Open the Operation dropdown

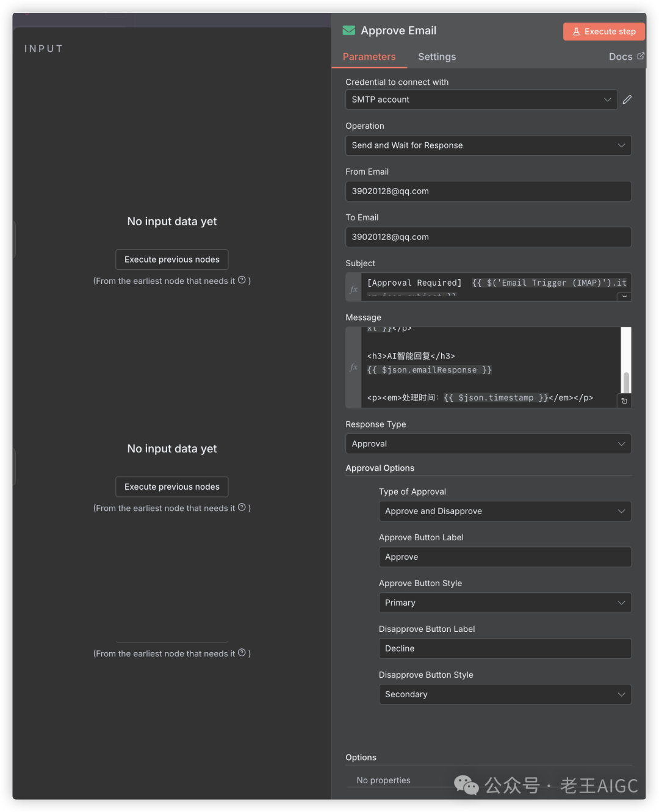pyautogui.click(x=488, y=145)
